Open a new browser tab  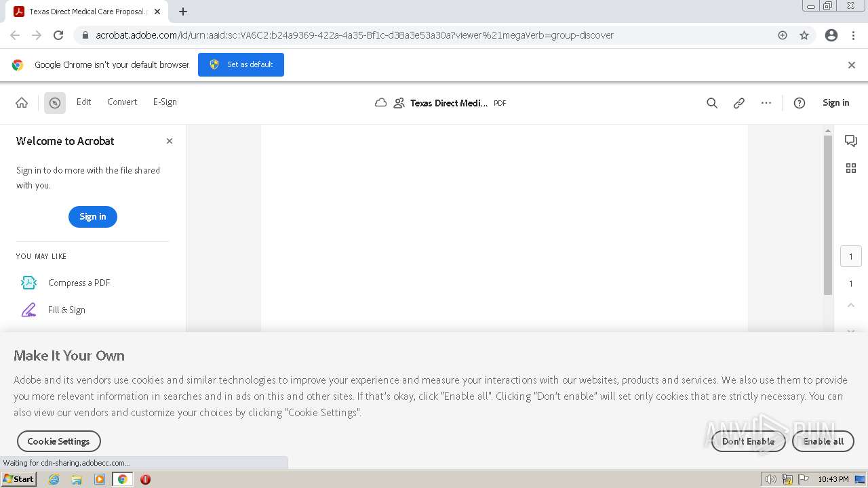click(x=183, y=12)
